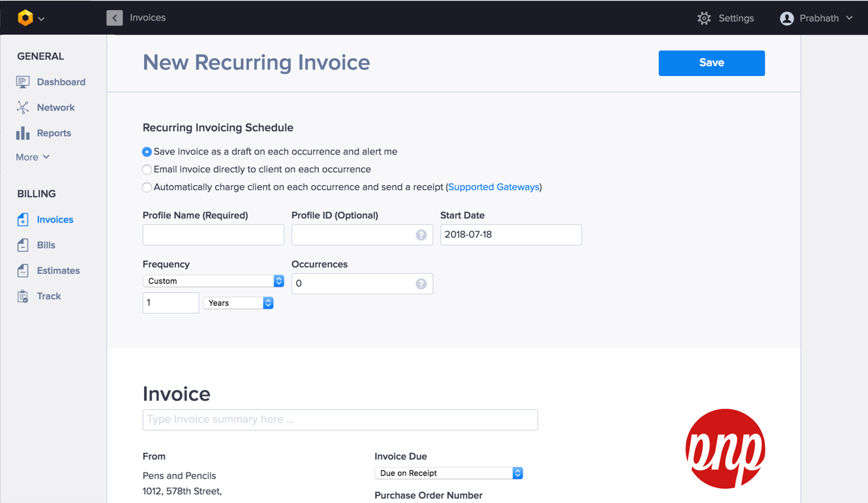Click the Dashboard icon in sidebar
Viewport: 868px width, 503px height.
pyautogui.click(x=23, y=82)
